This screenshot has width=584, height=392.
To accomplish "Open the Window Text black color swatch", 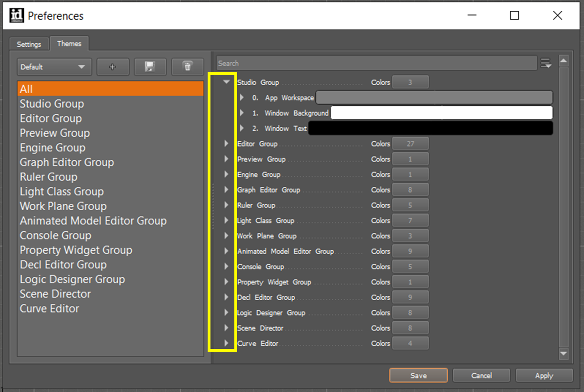I will point(430,128).
